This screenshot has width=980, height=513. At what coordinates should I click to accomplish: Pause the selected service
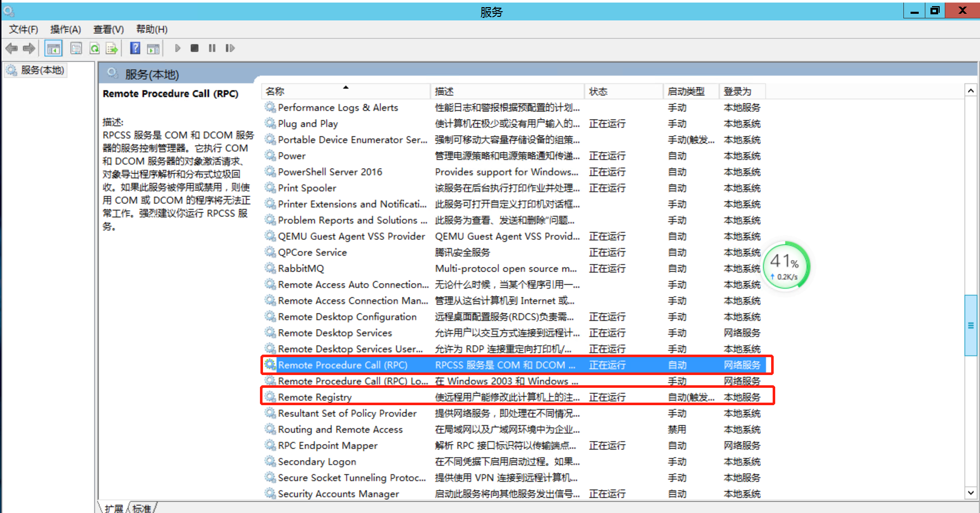212,48
